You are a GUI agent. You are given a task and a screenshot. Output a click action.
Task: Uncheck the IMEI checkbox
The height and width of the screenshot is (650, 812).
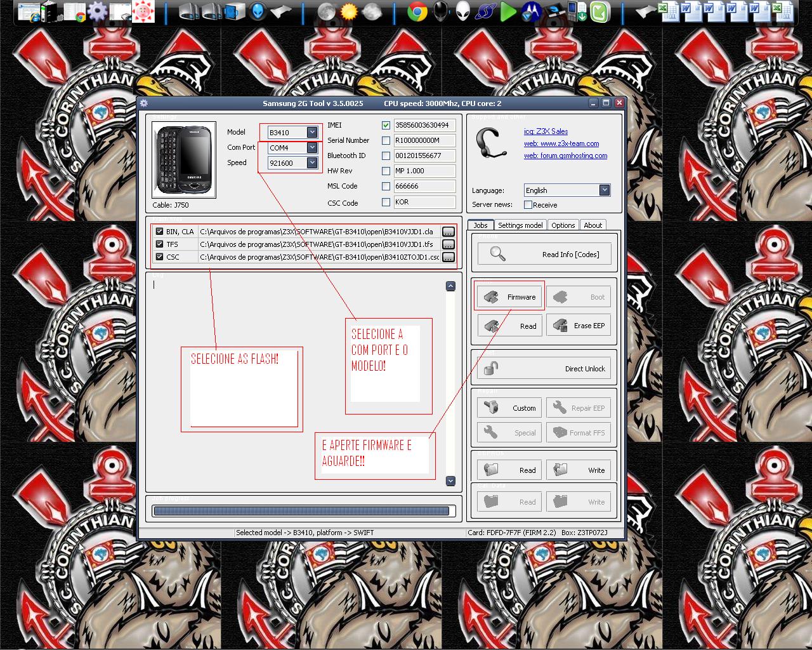click(386, 125)
